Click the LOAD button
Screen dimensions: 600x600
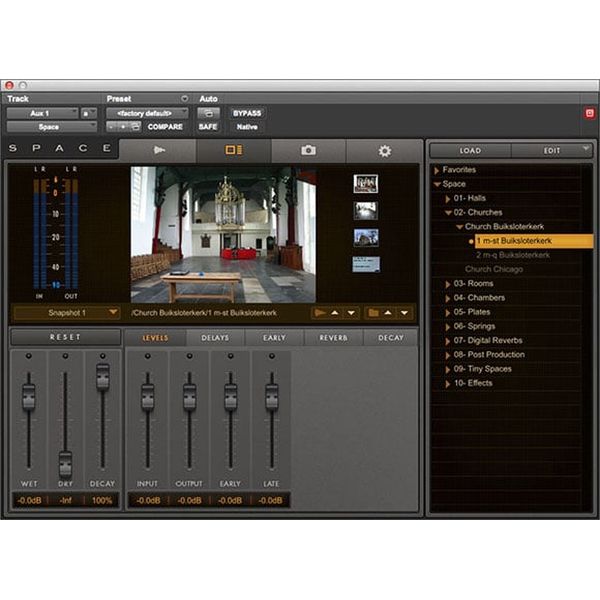pyautogui.click(x=470, y=151)
